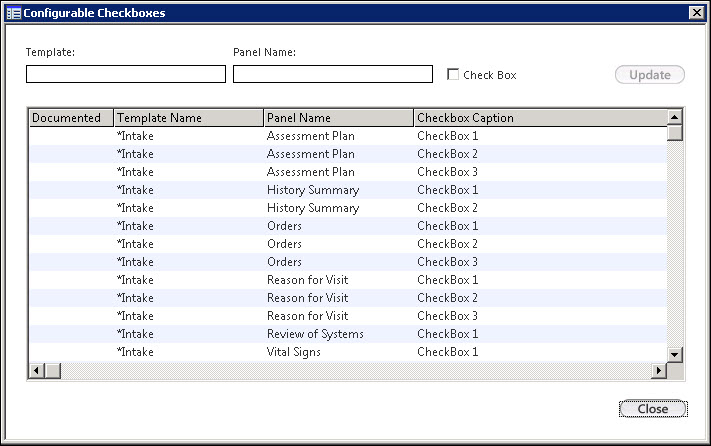Select Reason for Visit row with CheckBox 2

pos(348,298)
